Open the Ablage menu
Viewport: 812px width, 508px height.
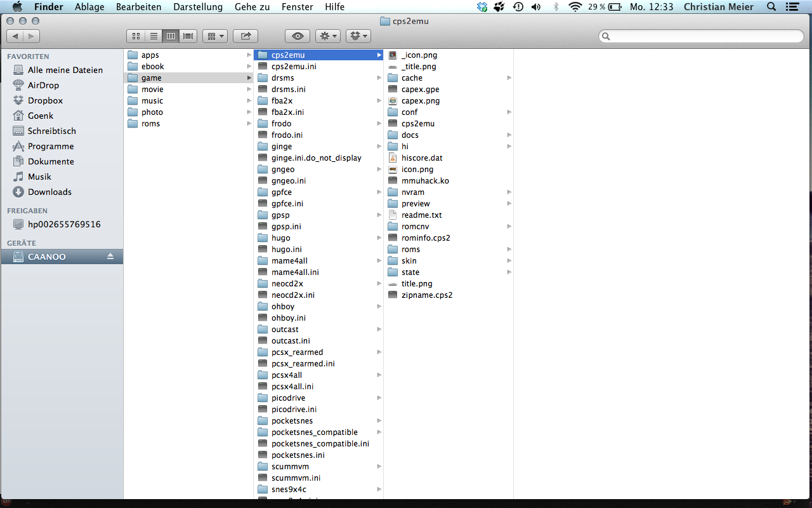(89, 7)
